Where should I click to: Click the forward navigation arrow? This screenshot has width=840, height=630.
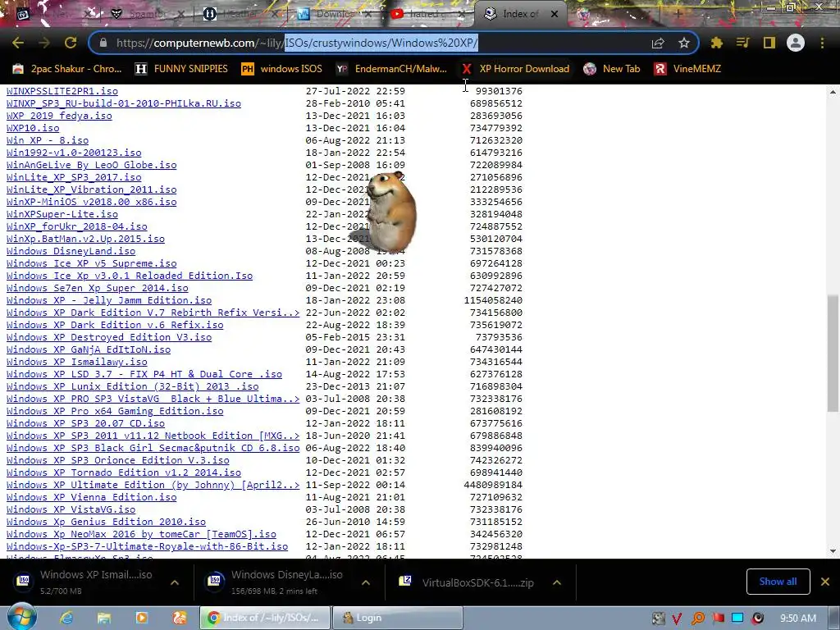(44, 43)
